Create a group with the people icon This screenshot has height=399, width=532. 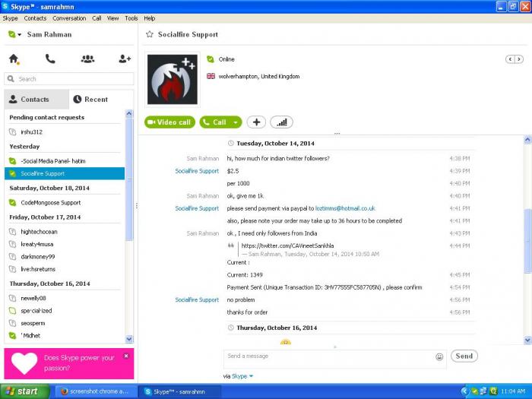(x=87, y=59)
